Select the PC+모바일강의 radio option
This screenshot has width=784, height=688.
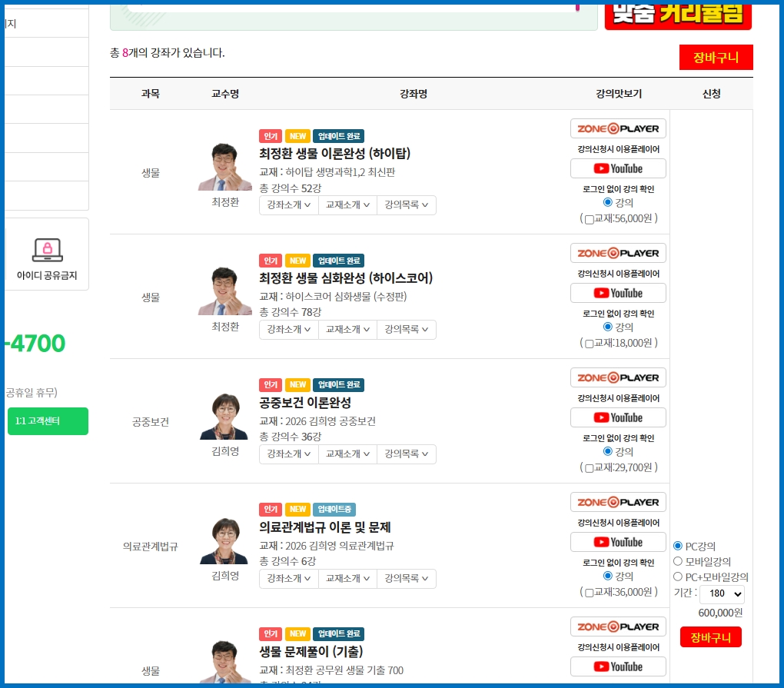(678, 577)
